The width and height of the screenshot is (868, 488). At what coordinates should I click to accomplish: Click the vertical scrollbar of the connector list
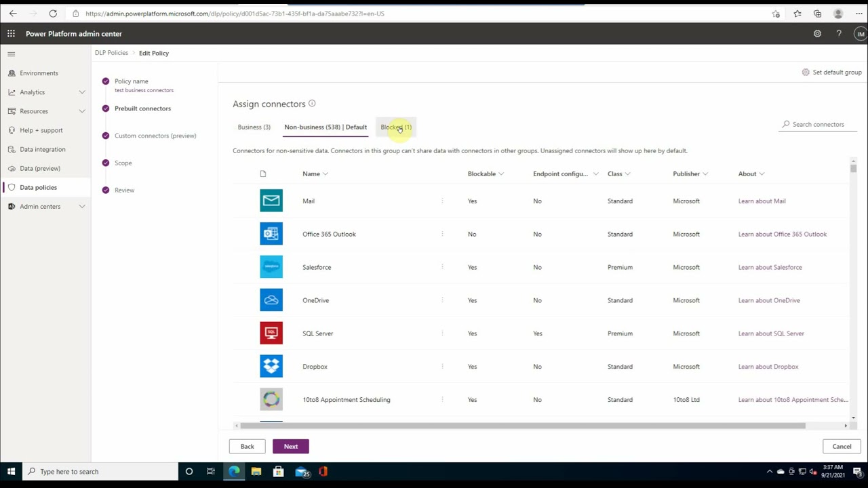853,168
